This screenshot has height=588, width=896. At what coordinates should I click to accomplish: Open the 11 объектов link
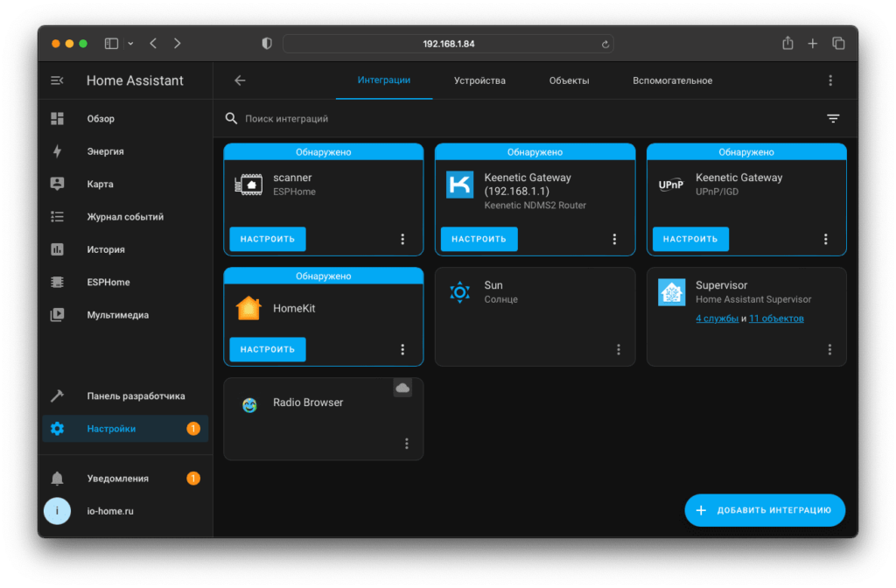pyautogui.click(x=776, y=318)
